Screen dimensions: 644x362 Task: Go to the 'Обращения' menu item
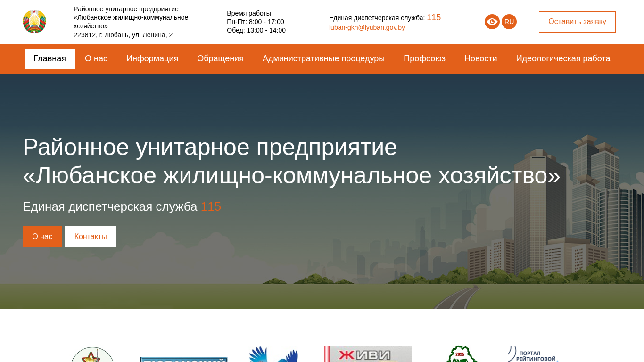point(220,58)
